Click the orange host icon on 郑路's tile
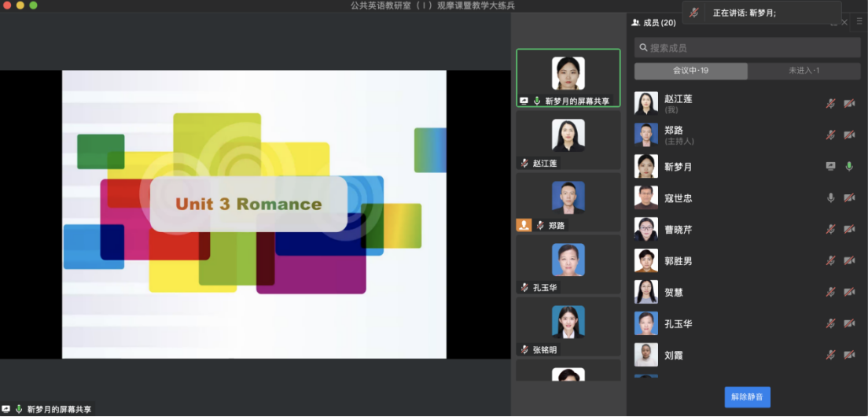This screenshot has height=417, width=868. 524,225
